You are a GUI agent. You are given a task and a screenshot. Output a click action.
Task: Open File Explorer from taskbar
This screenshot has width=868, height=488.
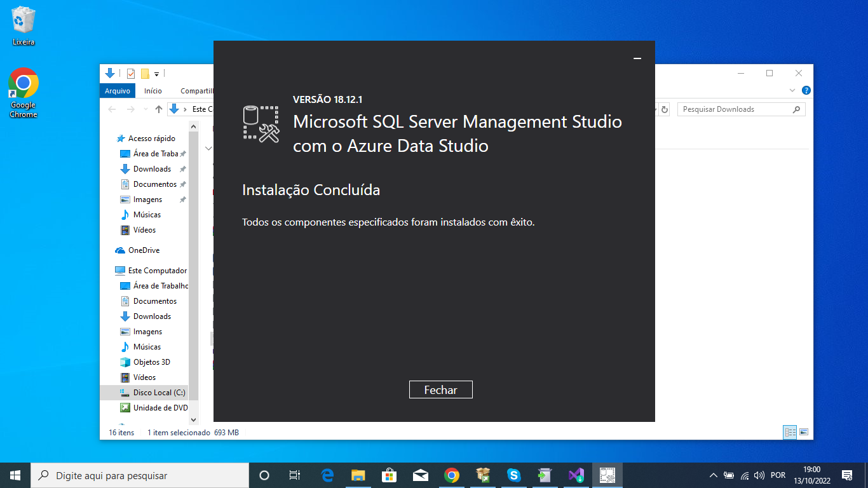(358, 475)
